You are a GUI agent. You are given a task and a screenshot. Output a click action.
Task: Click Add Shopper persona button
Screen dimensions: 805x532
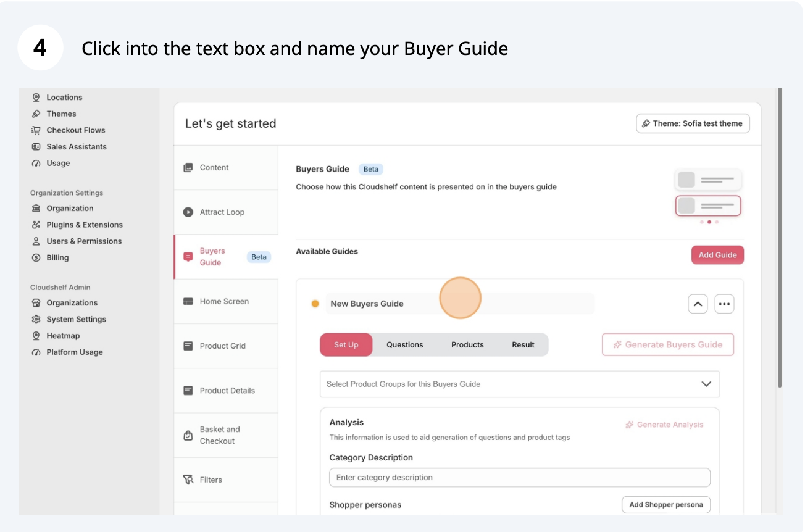point(665,504)
